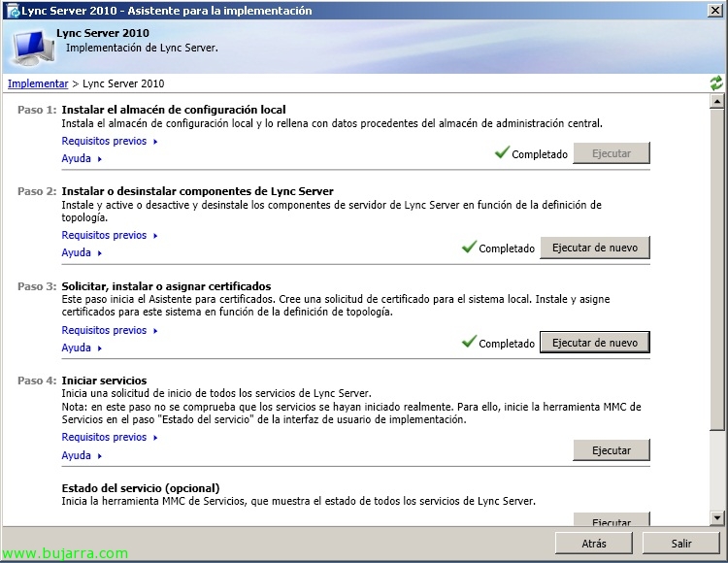Open the Implementar breadcrumb link
The image size is (728, 563).
coord(38,83)
